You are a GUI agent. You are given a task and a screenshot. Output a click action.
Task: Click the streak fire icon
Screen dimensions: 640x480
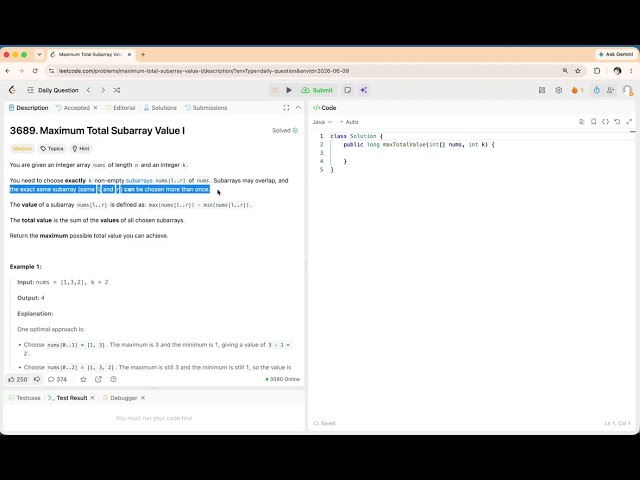(x=577, y=90)
